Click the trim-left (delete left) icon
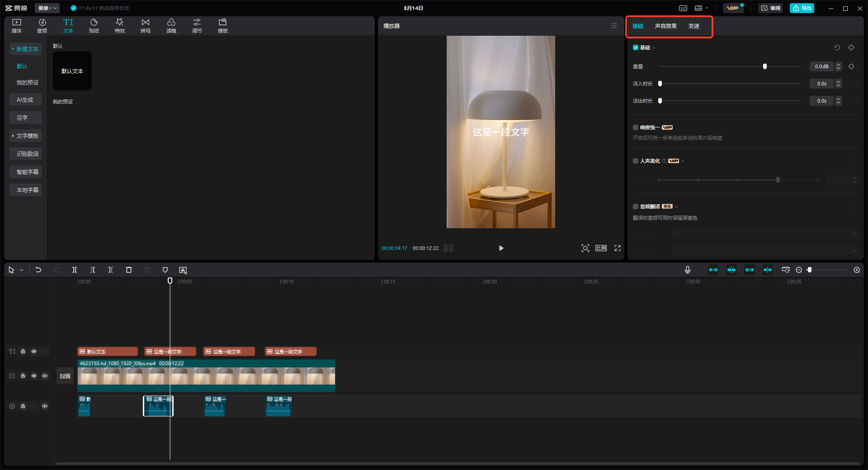The width and height of the screenshot is (868, 470). click(93, 270)
